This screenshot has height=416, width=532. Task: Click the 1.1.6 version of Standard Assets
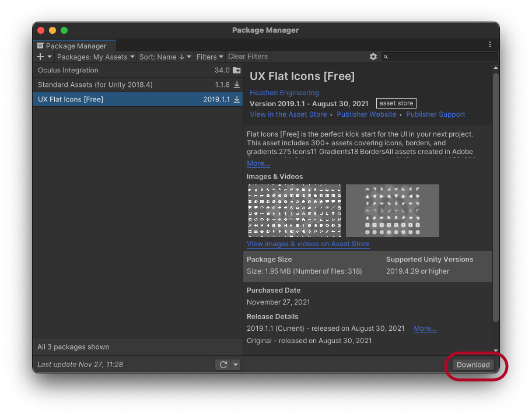coord(222,85)
